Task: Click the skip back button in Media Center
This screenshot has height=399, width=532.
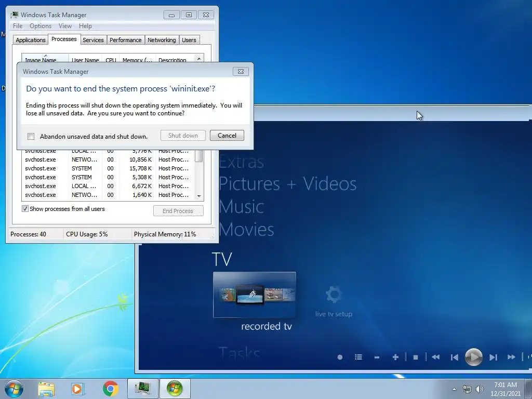Action: 454,357
